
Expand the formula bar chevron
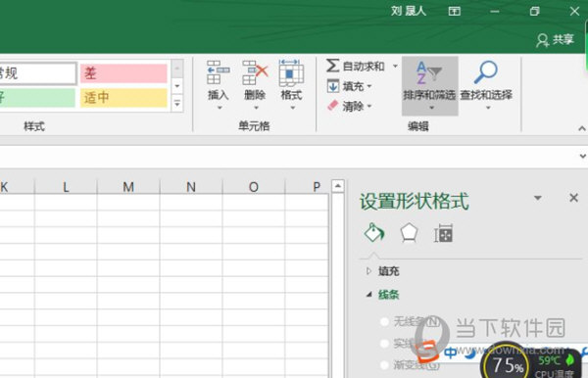[x=583, y=156]
